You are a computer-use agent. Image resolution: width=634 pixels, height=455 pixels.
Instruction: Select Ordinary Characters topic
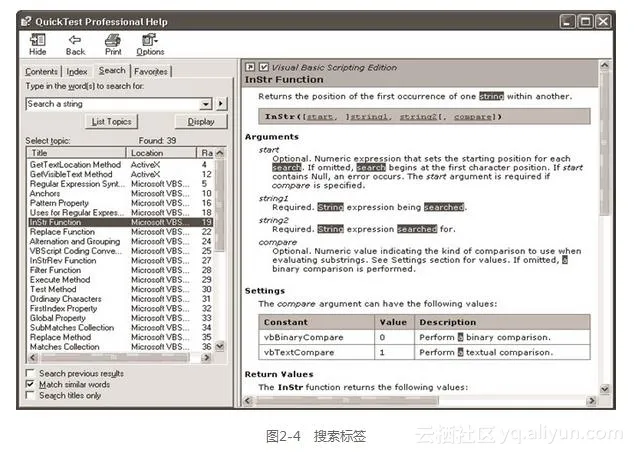coord(66,299)
